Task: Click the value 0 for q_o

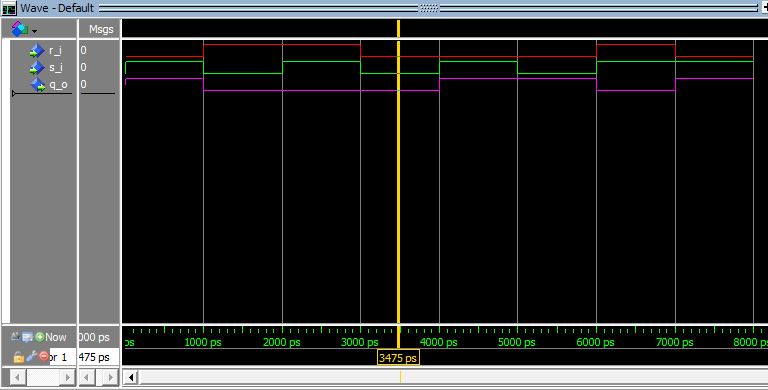Action: point(83,84)
